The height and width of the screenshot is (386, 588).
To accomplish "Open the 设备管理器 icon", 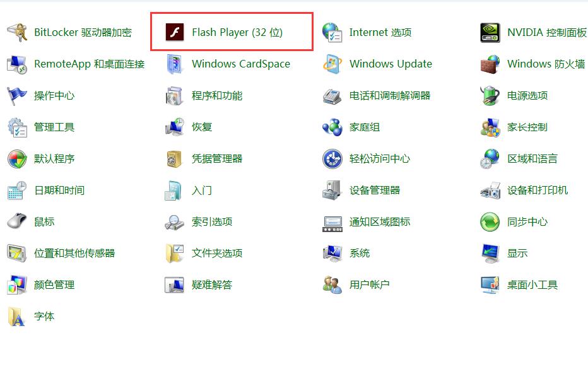I will 332,190.
